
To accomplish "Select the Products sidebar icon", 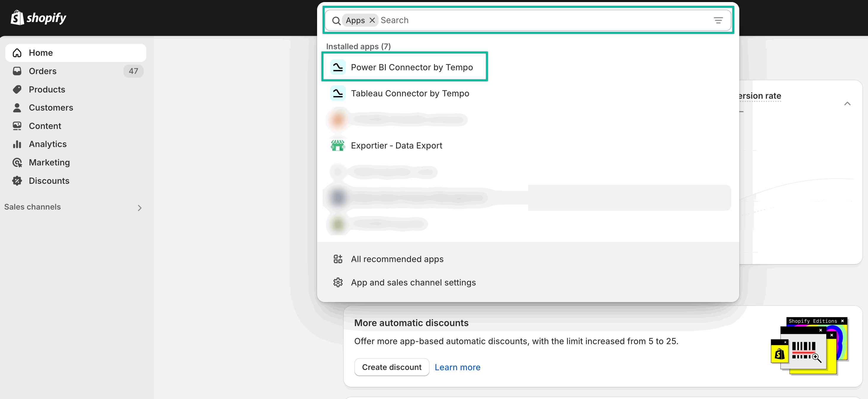I will pos(17,89).
